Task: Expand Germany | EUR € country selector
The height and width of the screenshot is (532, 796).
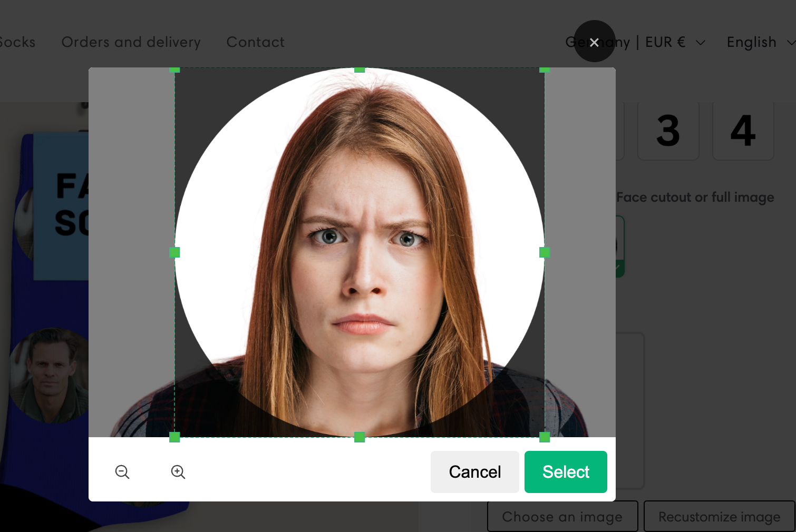Action: [x=635, y=42]
